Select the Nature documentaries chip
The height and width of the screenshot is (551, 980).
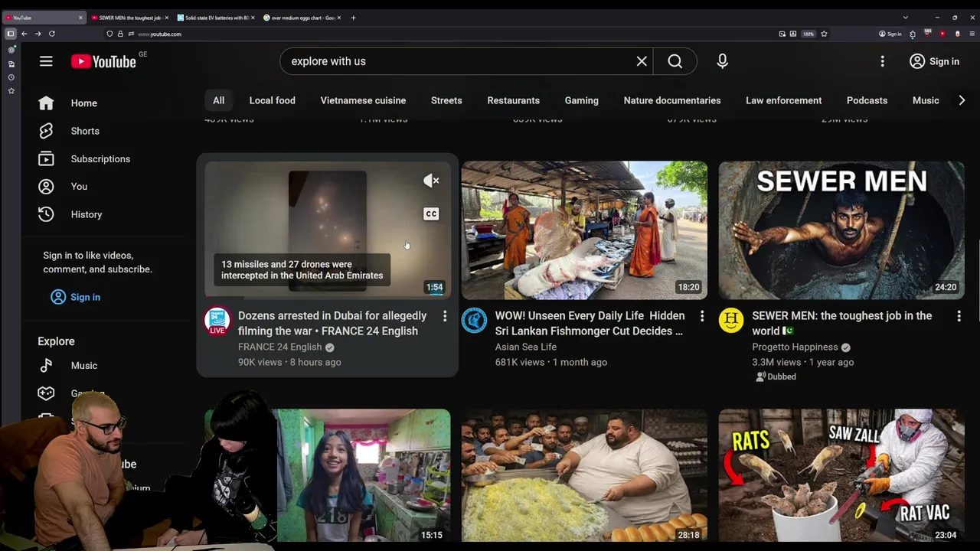[x=672, y=100]
